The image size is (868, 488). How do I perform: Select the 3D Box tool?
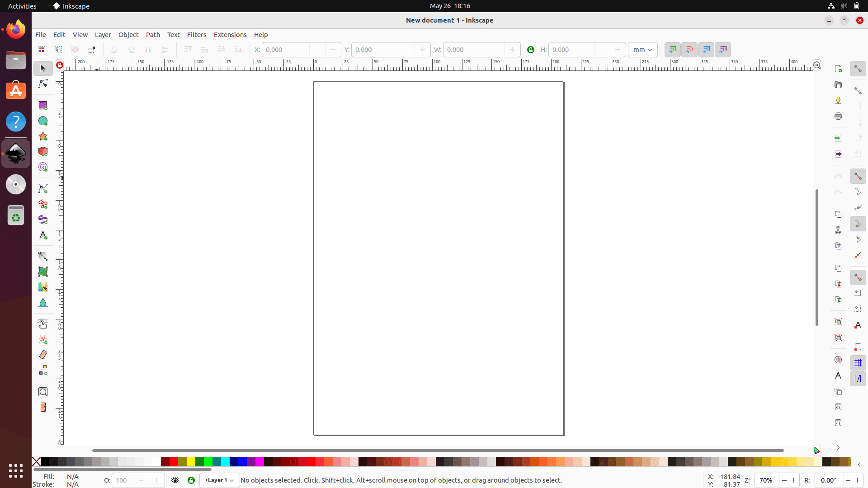pos(42,151)
